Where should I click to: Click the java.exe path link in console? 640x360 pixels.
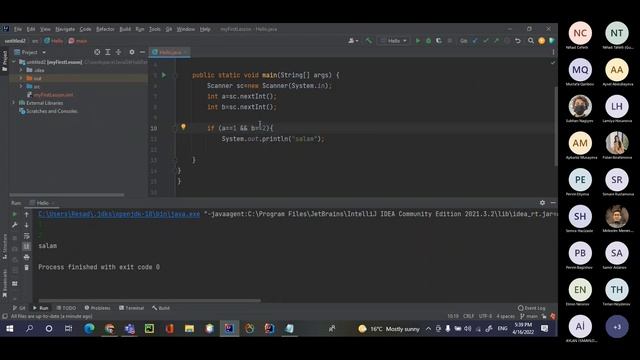pos(119,214)
